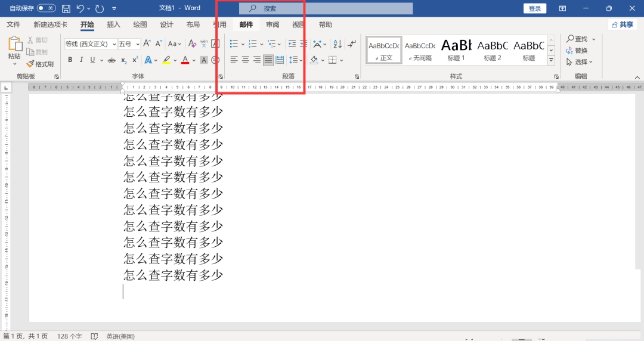Save the document with the floppy disk icon
The image size is (644, 341).
click(66, 8)
